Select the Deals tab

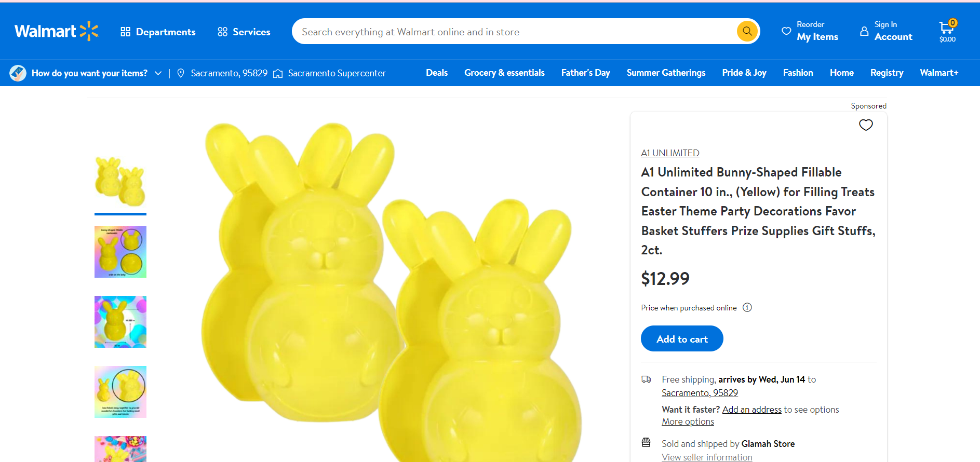[436, 73]
